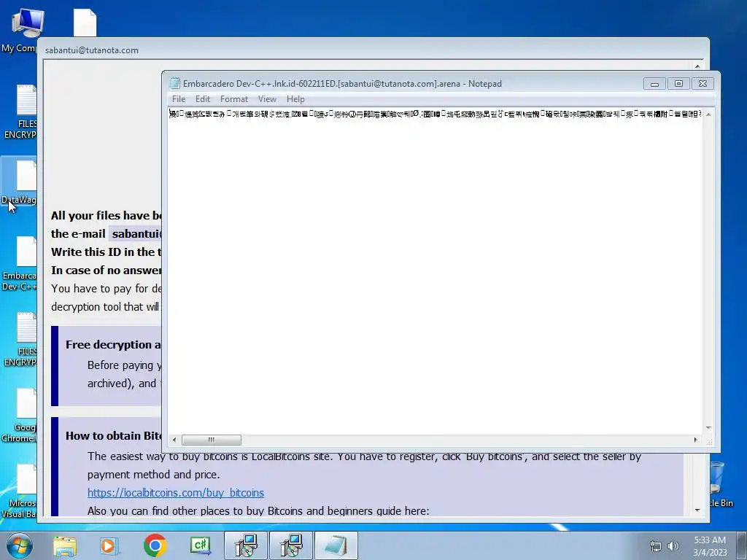Select the Google Chrome desktop shortcut icon
Screen dimensions: 747x560
tap(20, 416)
